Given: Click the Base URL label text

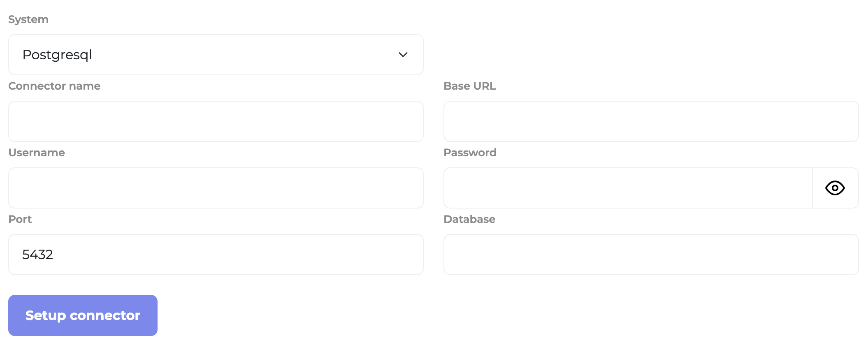Looking at the screenshot, I should coord(469,86).
